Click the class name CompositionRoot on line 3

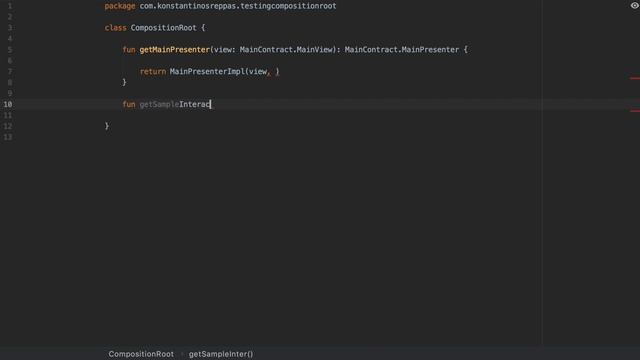pos(163,28)
